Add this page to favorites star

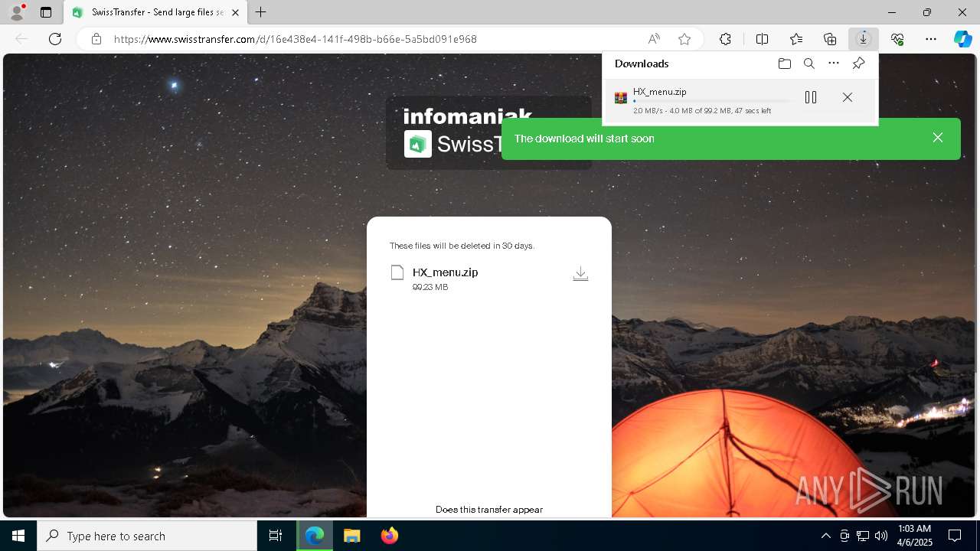coord(684,39)
